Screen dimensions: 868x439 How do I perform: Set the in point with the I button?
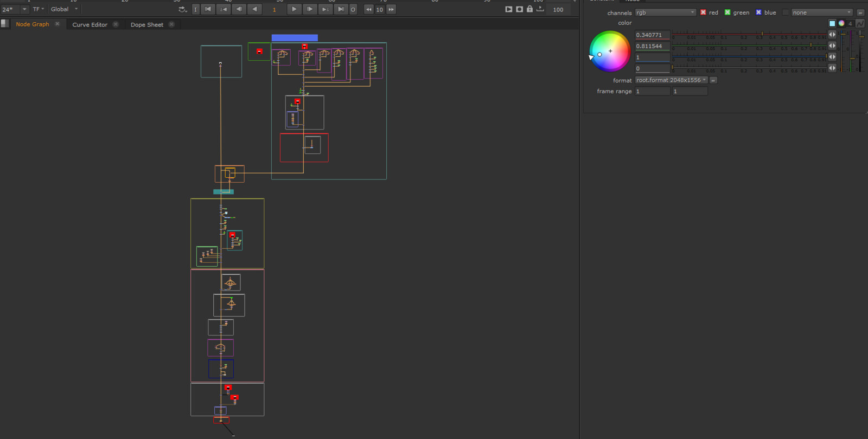196,9
